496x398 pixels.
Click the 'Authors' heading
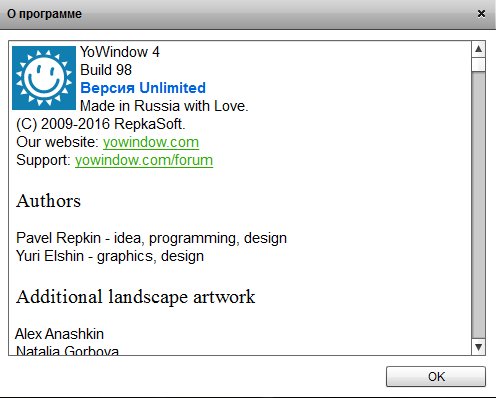coord(48,201)
